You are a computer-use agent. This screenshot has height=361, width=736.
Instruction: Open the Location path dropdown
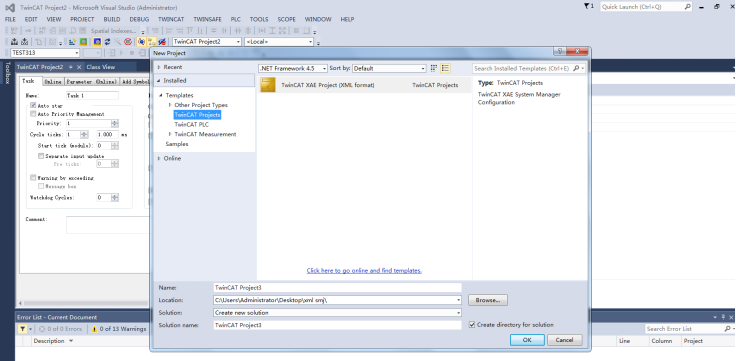pos(458,300)
